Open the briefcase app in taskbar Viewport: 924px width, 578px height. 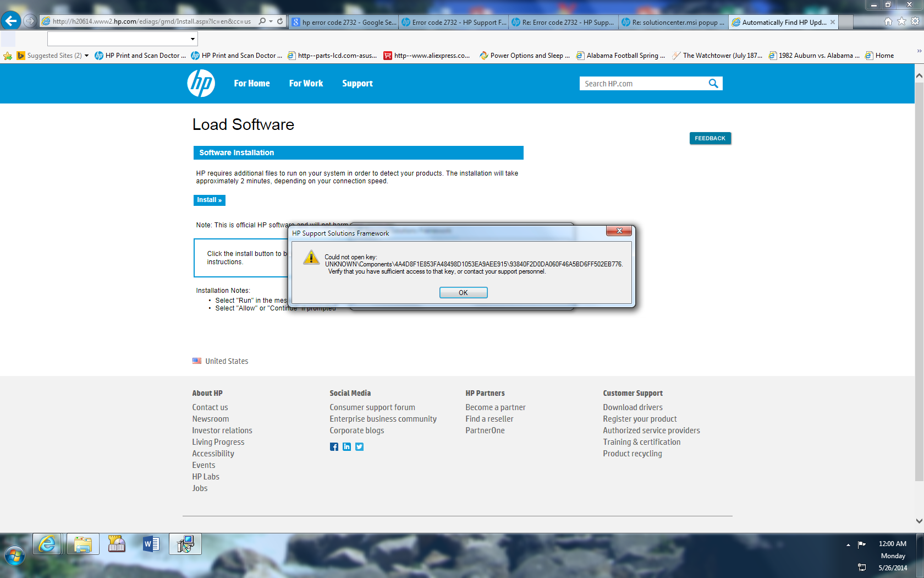point(117,544)
